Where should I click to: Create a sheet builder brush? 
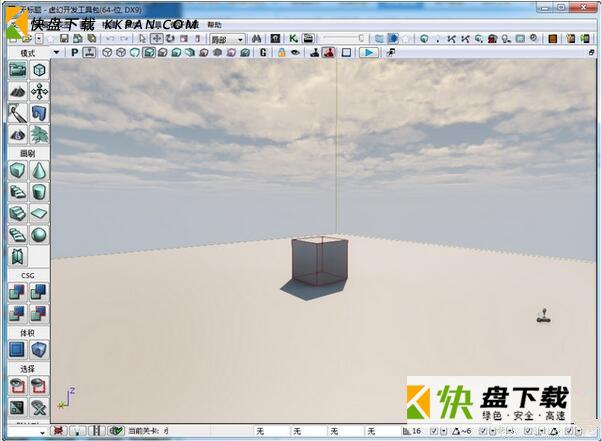(x=39, y=213)
